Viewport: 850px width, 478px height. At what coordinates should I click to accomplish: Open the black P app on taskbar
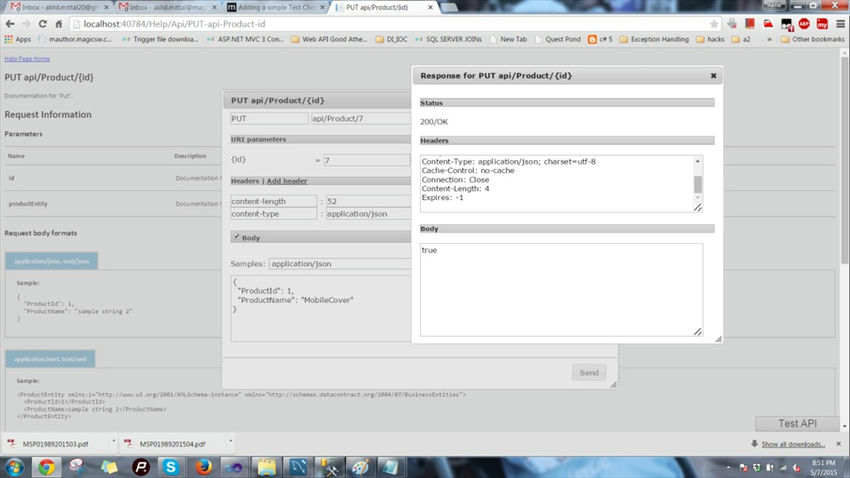click(x=141, y=467)
